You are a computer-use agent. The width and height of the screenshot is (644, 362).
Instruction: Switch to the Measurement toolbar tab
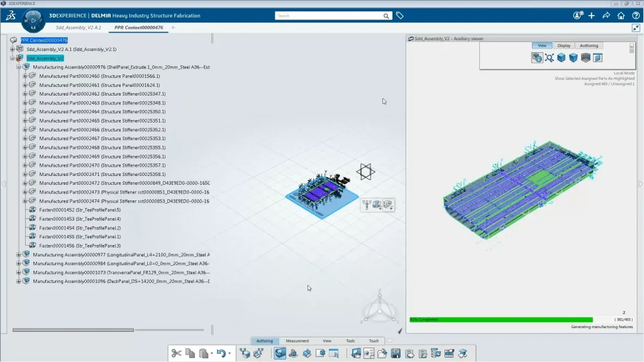[x=297, y=341]
